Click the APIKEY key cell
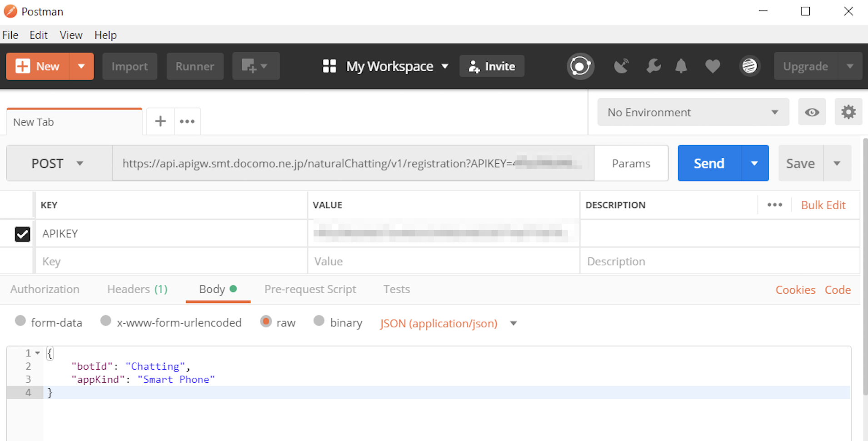 tap(171, 234)
